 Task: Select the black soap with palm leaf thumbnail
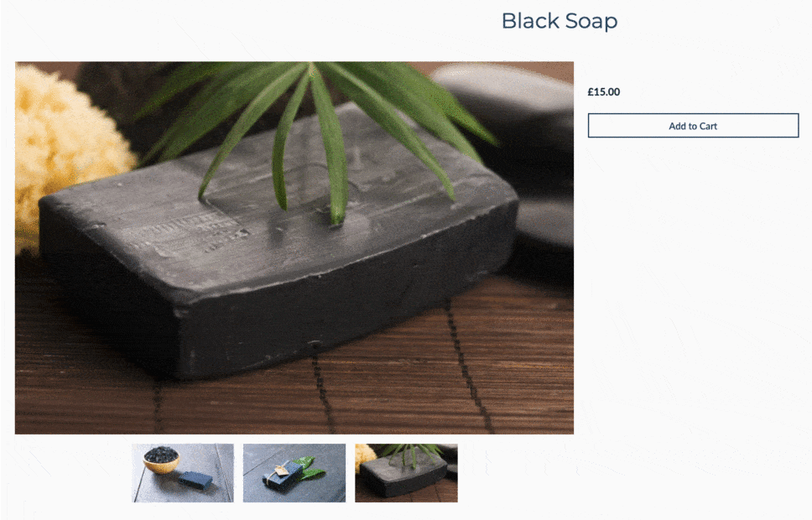(406, 472)
